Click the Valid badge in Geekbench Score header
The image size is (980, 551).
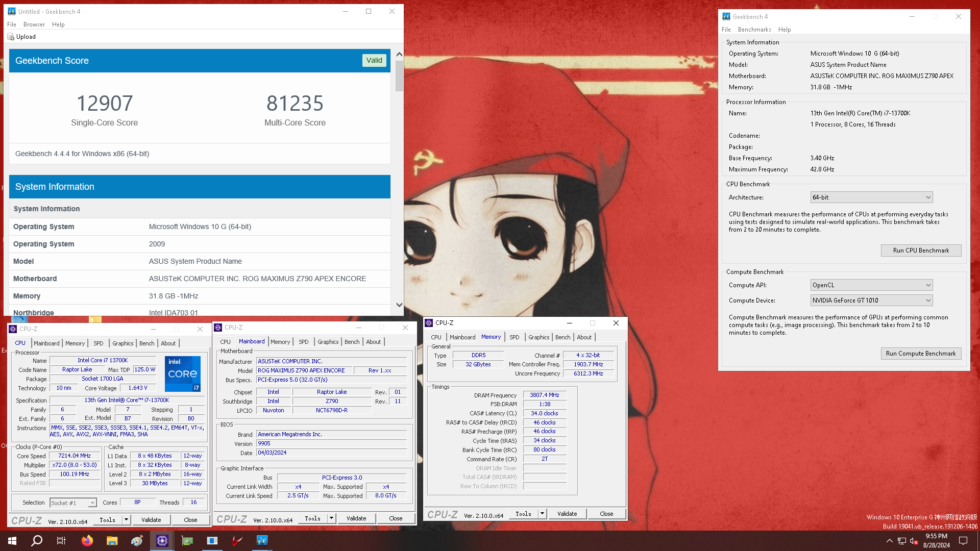374,60
